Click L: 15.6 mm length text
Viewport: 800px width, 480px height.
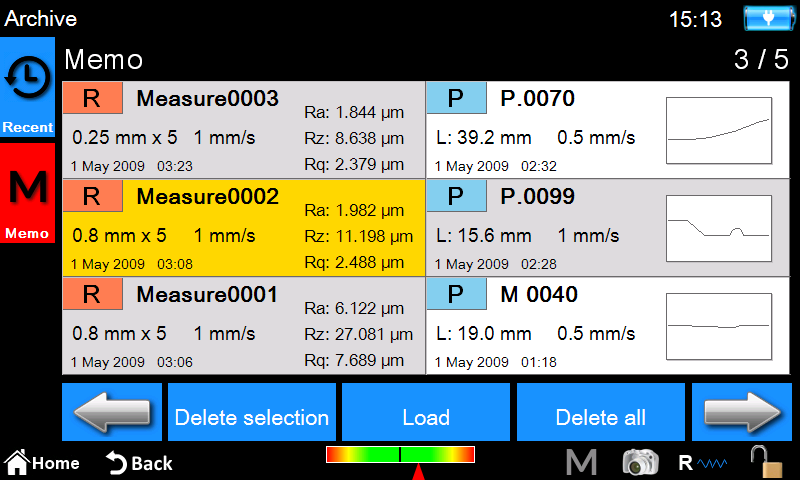pyautogui.click(x=484, y=236)
